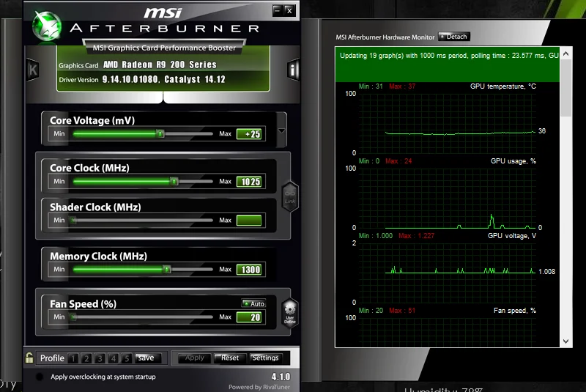The width and height of the screenshot is (586, 392).
Task: Click the GPU usage graph
Action: click(x=448, y=198)
